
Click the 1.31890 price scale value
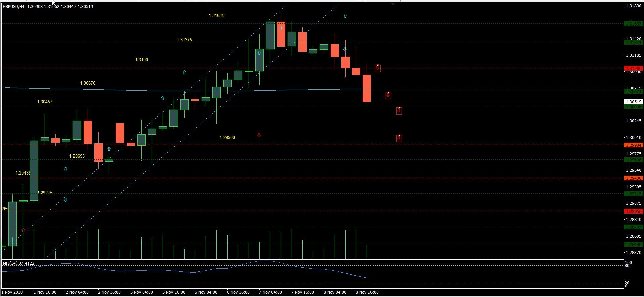coord(634,6)
